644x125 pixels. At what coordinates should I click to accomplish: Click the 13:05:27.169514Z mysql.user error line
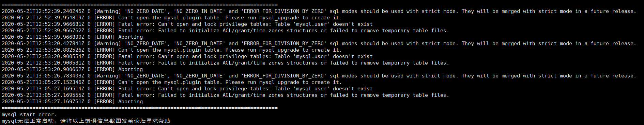coord(187,89)
